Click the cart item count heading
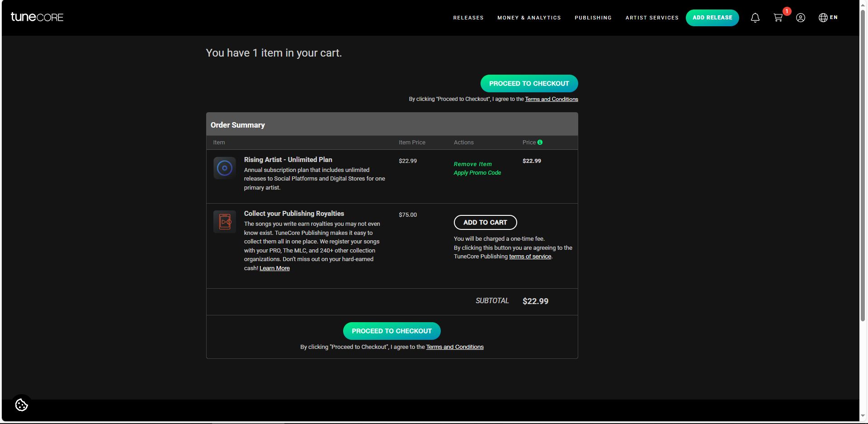Screen dimensions: 868x424 [274, 53]
